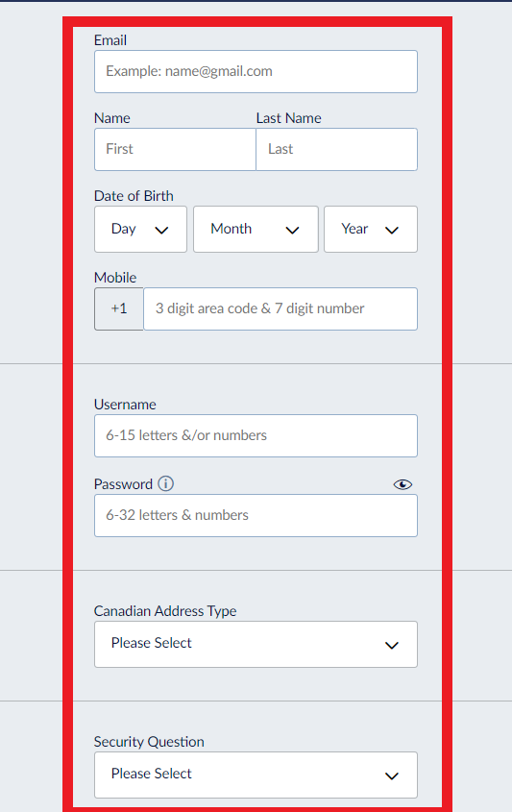
Task: Click the chevron arrow in Canadian Address Type
Action: [392, 645]
